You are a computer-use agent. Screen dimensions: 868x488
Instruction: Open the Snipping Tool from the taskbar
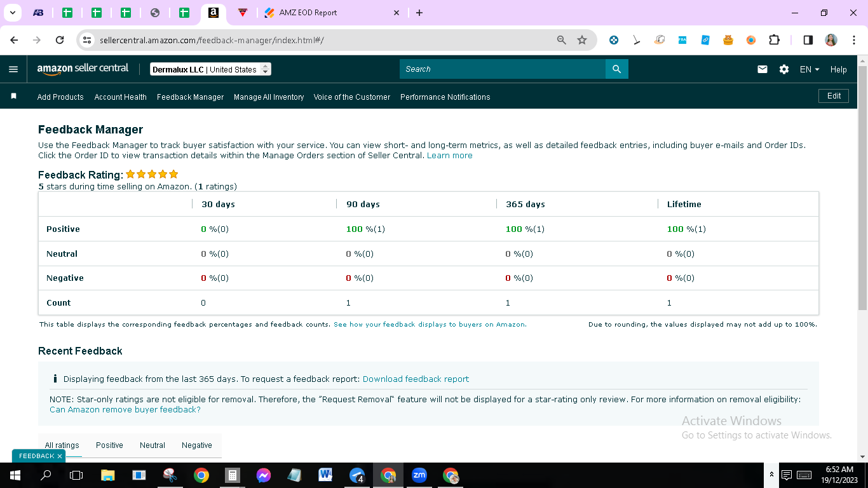170,475
